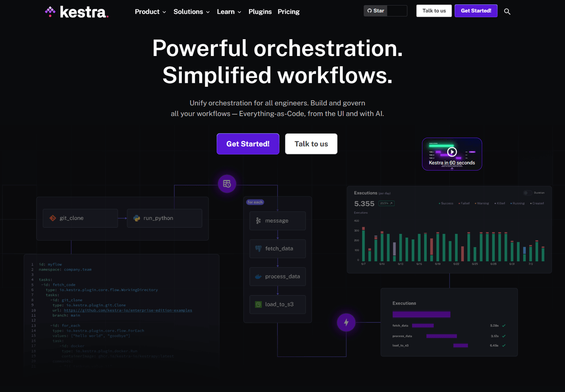Click the Python icon beside run_python
This screenshot has width=565, height=392.
(x=136, y=218)
